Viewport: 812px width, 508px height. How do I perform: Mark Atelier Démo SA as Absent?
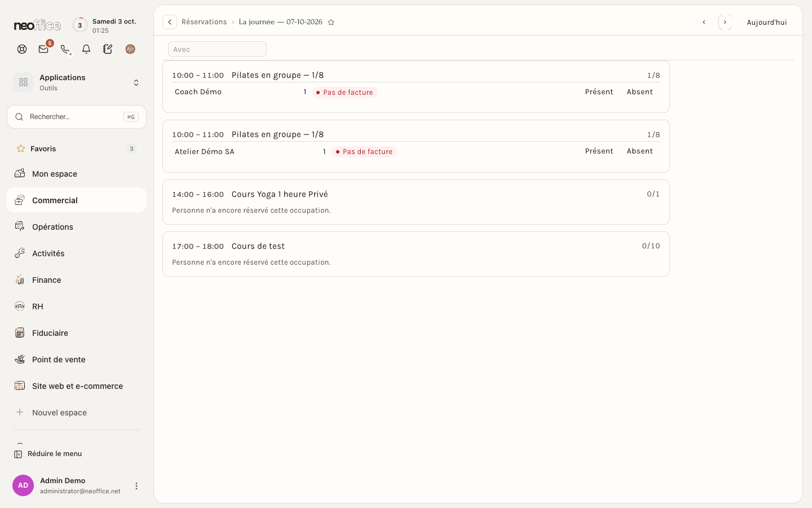coord(639,151)
